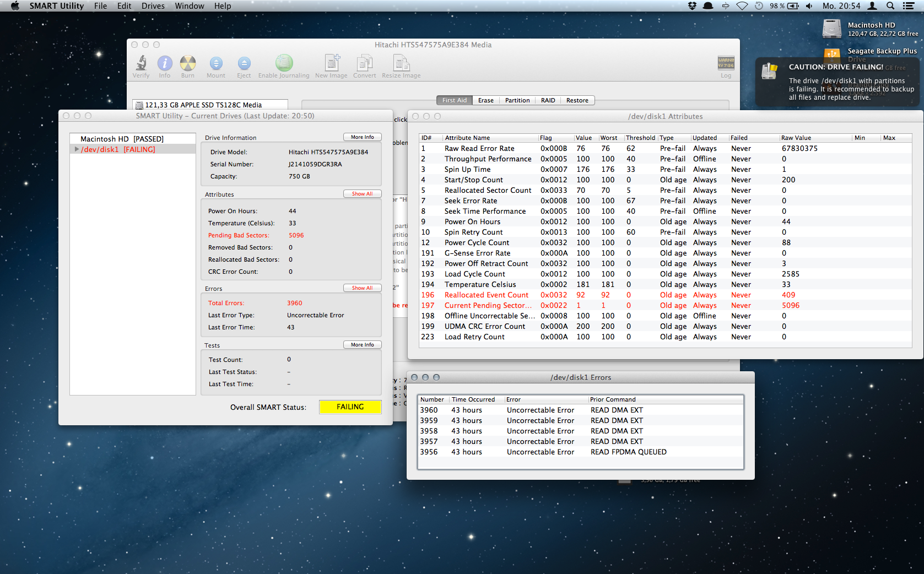
Task: Open the Wi-Fi status menu
Action: click(x=742, y=6)
